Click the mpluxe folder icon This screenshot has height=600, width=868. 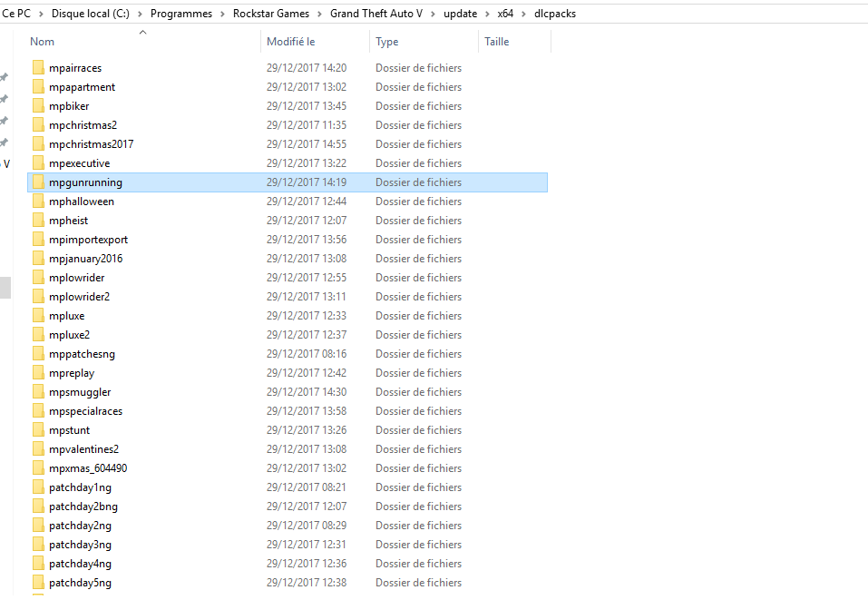[x=38, y=315]
